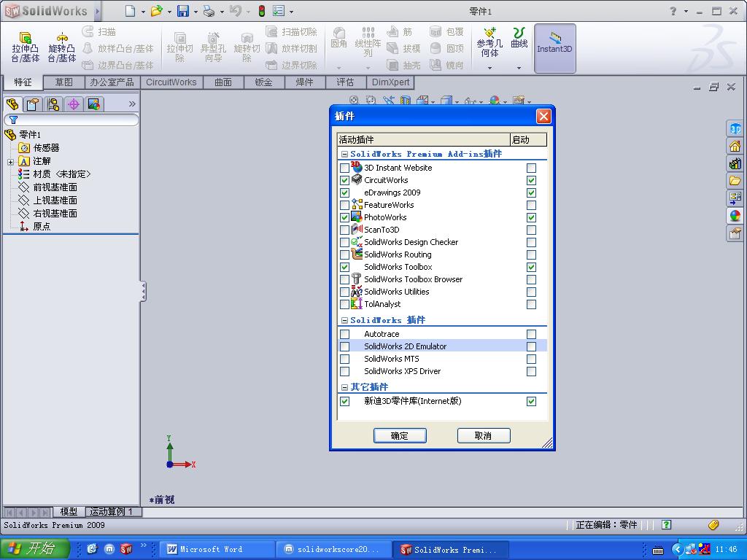Image resolution: width=747 pixels, height=560 pixels.
Task: Open the SolidWorks menu flyout arrow
Action: click(x=97, y=10)
